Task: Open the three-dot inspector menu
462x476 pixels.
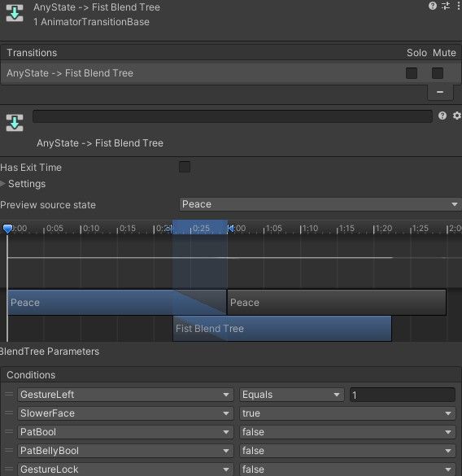Action: (x=459, y=6)
